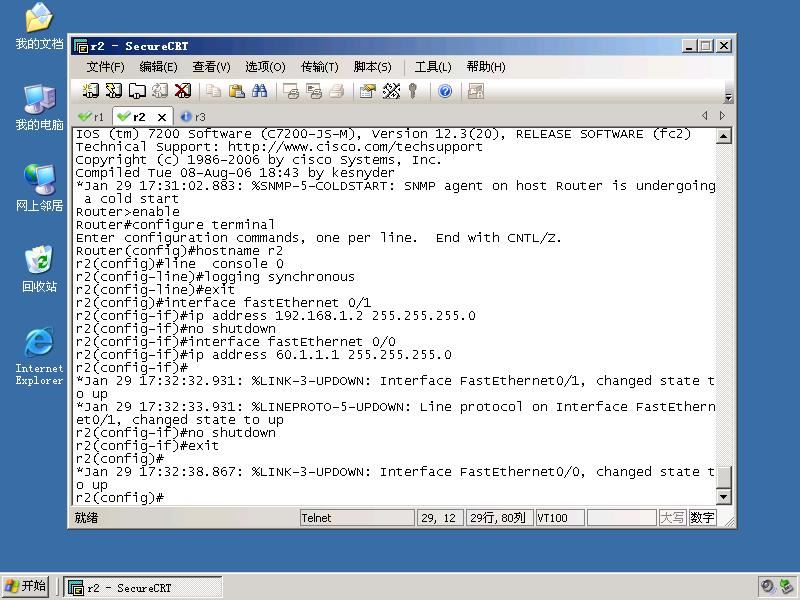Click terminal scrollbar down arrow
800x600 pixels.
click(723, 496)
